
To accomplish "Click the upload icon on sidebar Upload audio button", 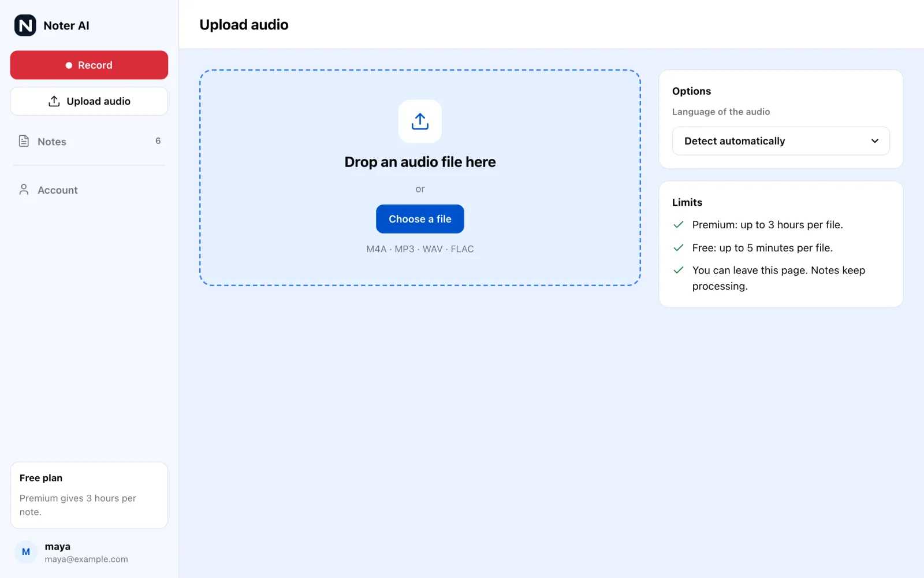I will [x=54, y=101].
